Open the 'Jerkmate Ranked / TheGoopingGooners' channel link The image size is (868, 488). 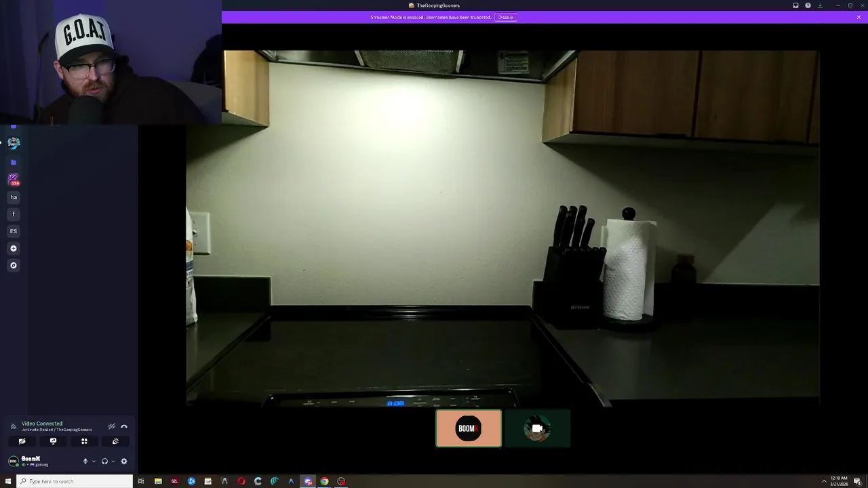[56, 430]
